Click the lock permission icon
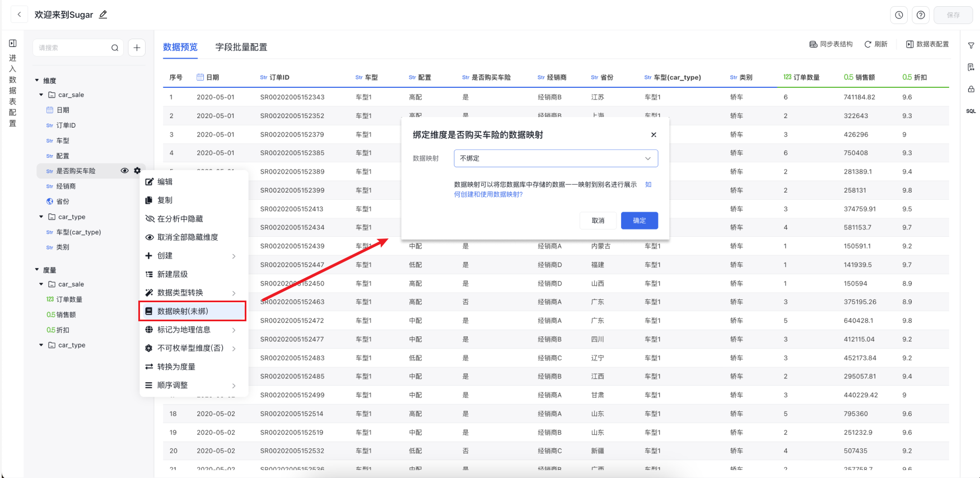The width and height of the screenshot is (980, 478). [971, 89]
